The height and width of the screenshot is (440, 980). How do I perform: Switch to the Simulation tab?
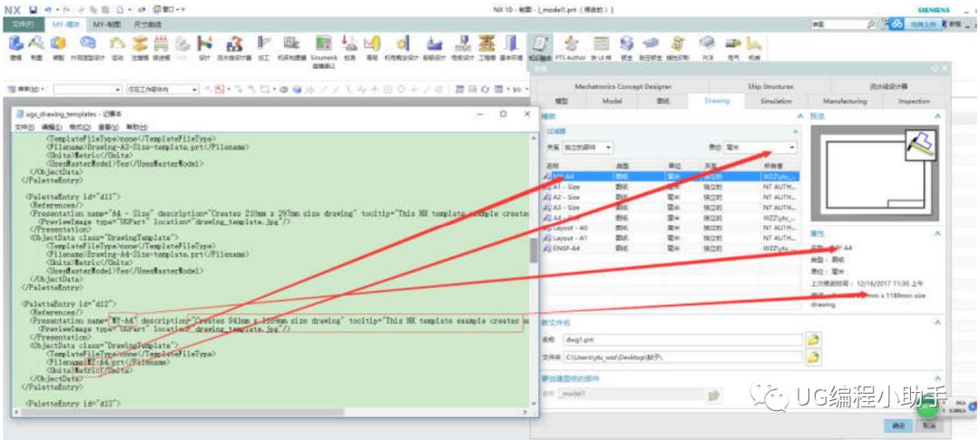776,101
